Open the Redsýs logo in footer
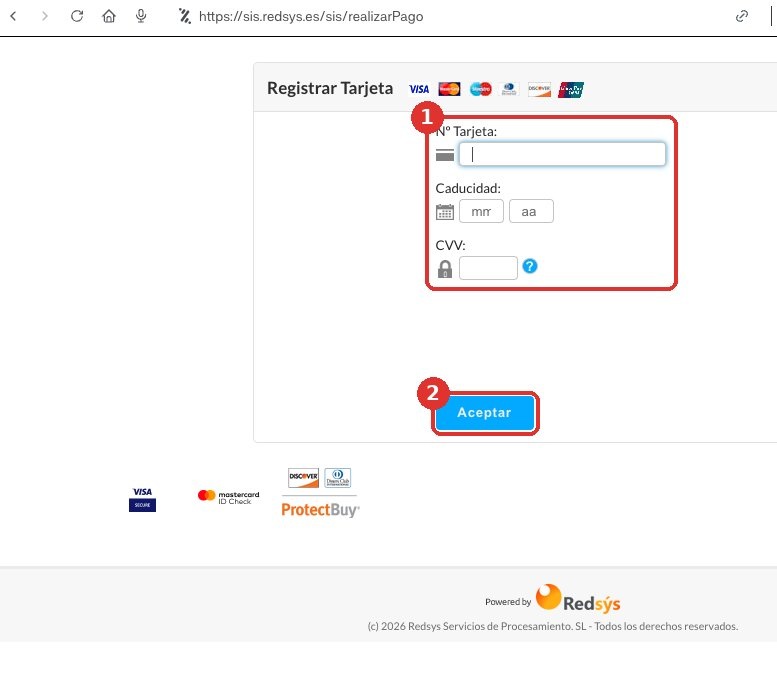Image resolution: width=777 pixels, height=682 pixels. pos(578,599)
